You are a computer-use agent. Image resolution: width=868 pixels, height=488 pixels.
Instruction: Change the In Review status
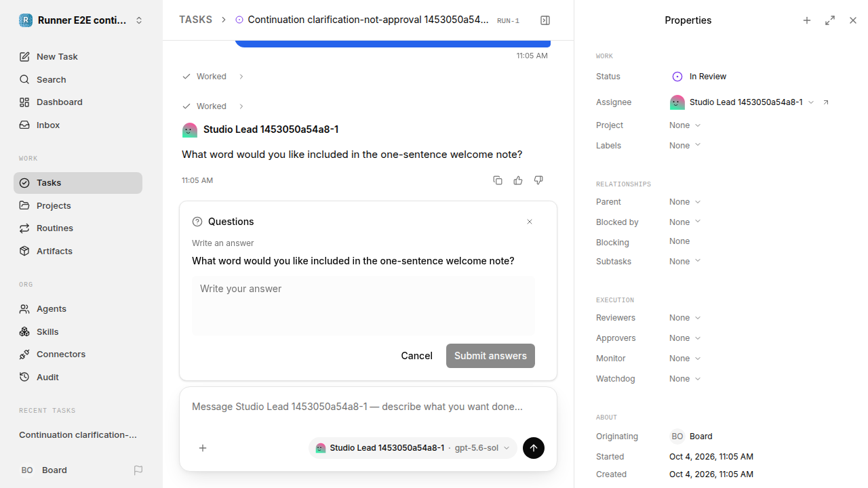tap(698, 77)
